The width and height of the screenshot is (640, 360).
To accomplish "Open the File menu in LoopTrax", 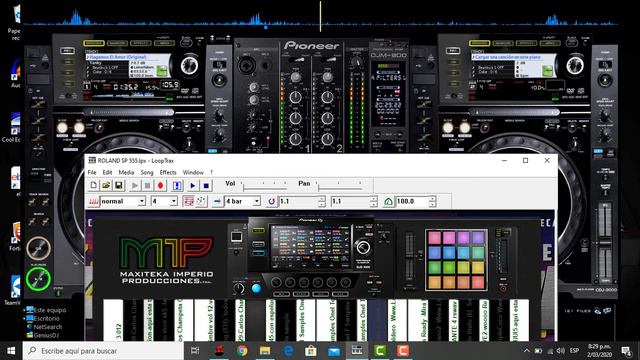I will point(92,172).
